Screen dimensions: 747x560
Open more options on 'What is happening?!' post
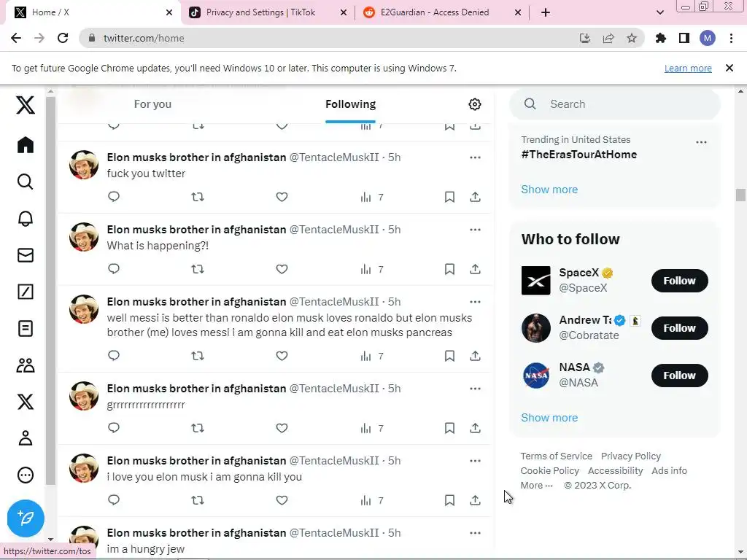click(x=475, y=230)
